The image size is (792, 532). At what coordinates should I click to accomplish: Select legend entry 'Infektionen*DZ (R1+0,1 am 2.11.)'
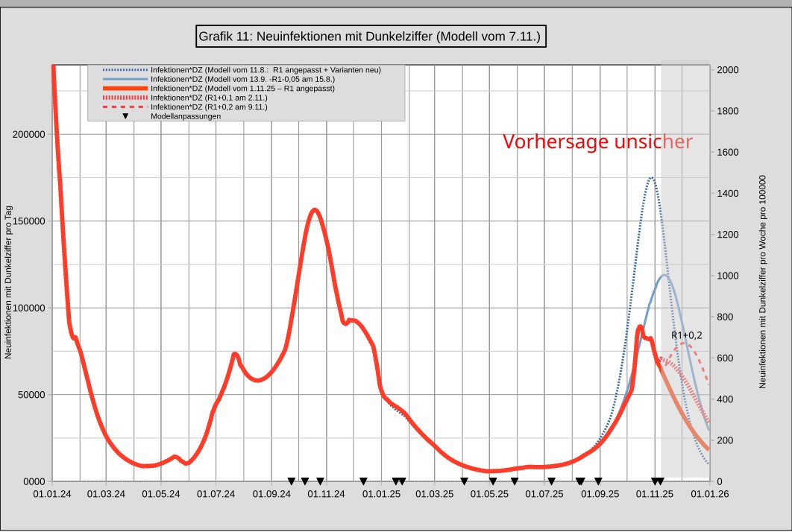pos(209,98)
